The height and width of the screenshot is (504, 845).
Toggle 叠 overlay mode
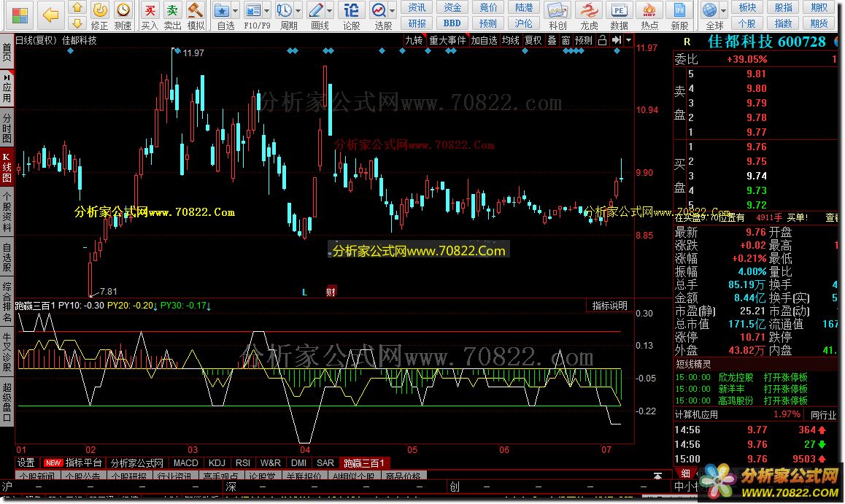552,40
